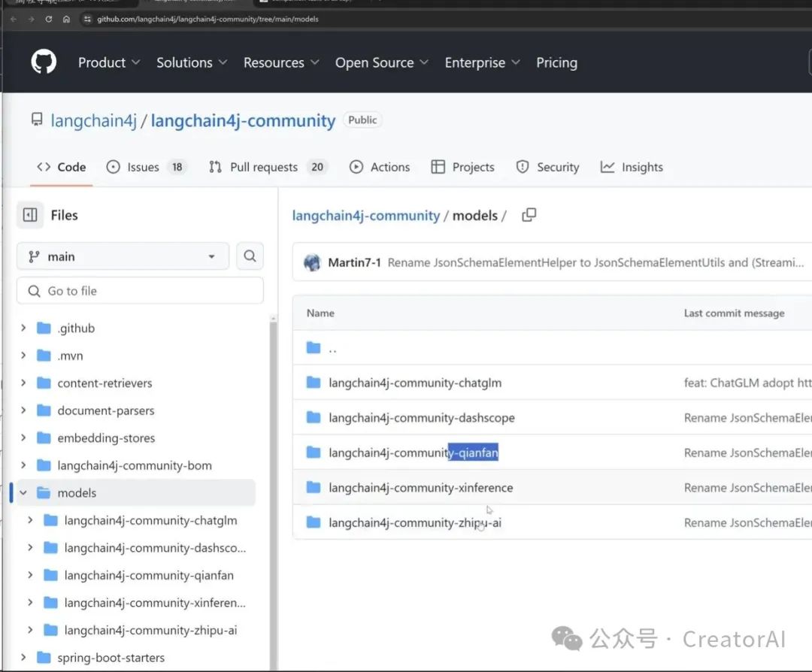Collapse file tree with the side panel icon

[30, 215]
